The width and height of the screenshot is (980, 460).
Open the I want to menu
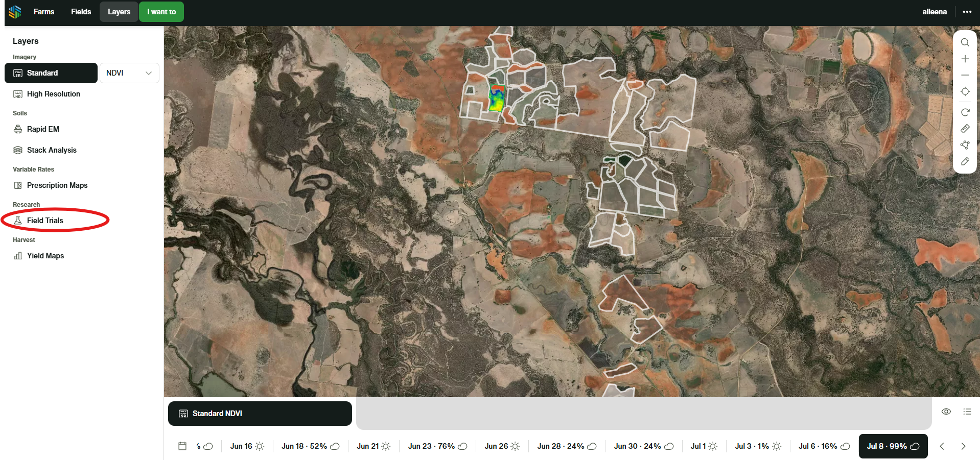(161, 12)
